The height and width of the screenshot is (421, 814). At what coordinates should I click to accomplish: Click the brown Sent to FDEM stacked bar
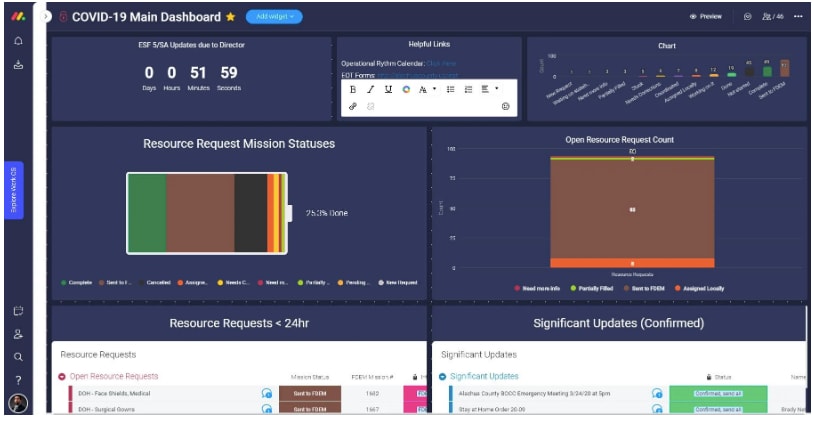632,209
